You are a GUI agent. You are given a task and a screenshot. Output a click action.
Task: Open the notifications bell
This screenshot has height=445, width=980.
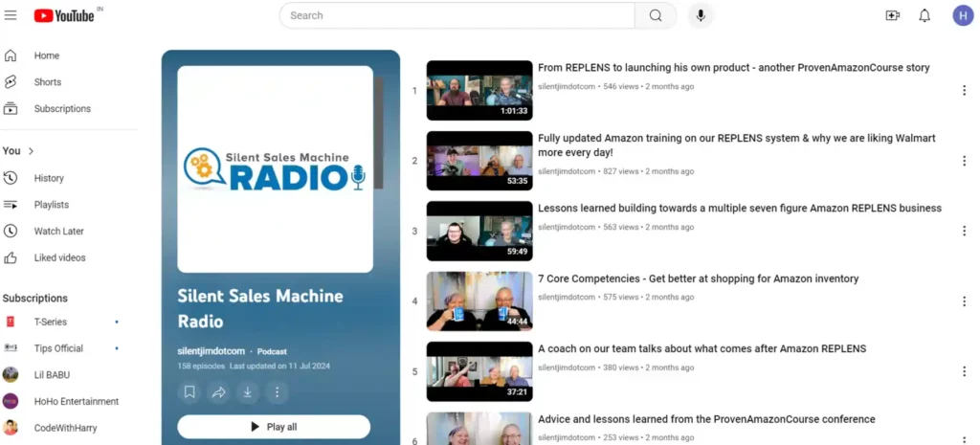click(924, 15)
